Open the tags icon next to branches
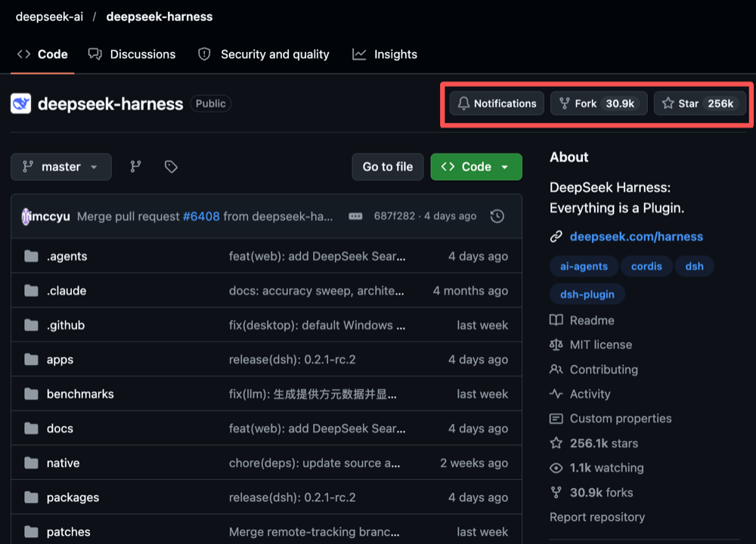 (x=171, y=167)
